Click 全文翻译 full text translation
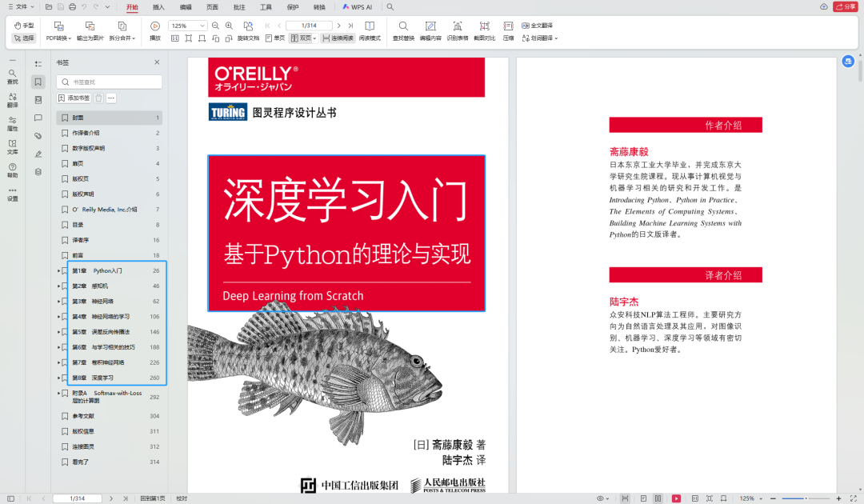The width and height of the screenshot is (864, 504). 538,26
